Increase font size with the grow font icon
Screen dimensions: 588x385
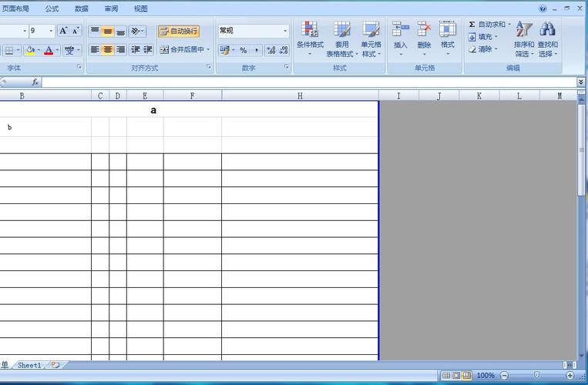pyautogui.click(x=63, y=31)
